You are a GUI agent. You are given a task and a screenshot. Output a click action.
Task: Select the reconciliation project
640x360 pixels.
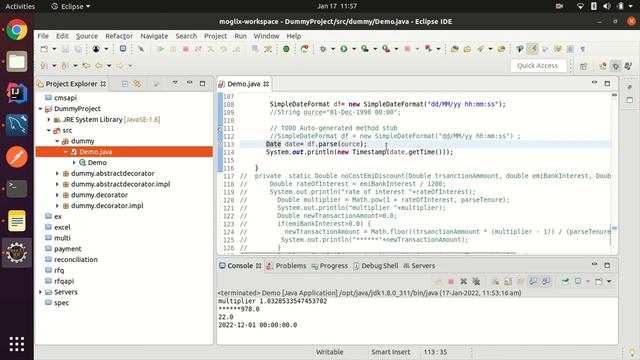[76, 260]
